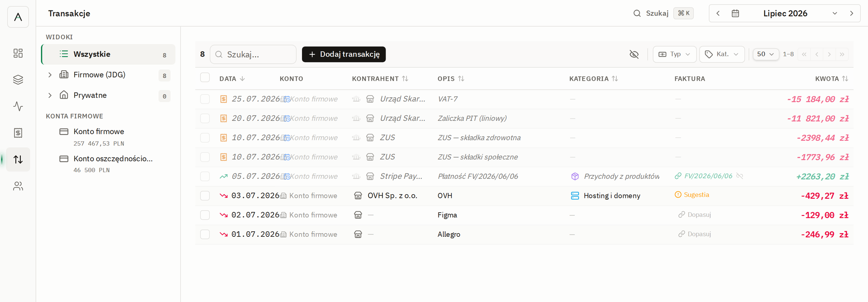This screenshot has width=868, height=302.
Task: Tick the checkbox for the Stripe payment row
Action: click(x=205, y=176)
